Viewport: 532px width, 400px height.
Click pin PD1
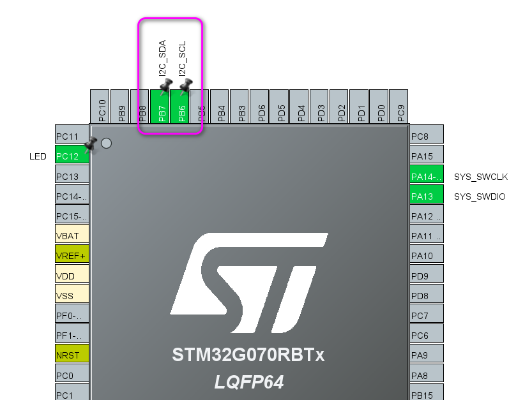tap(359, 107)
